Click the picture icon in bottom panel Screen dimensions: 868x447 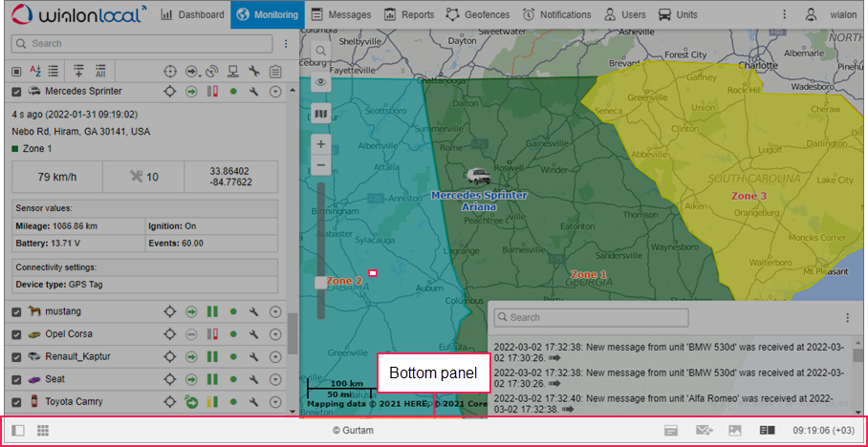click(734, 431)
